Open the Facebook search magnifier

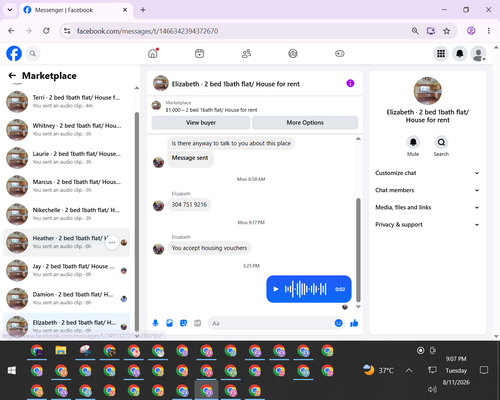pos(33,53)
